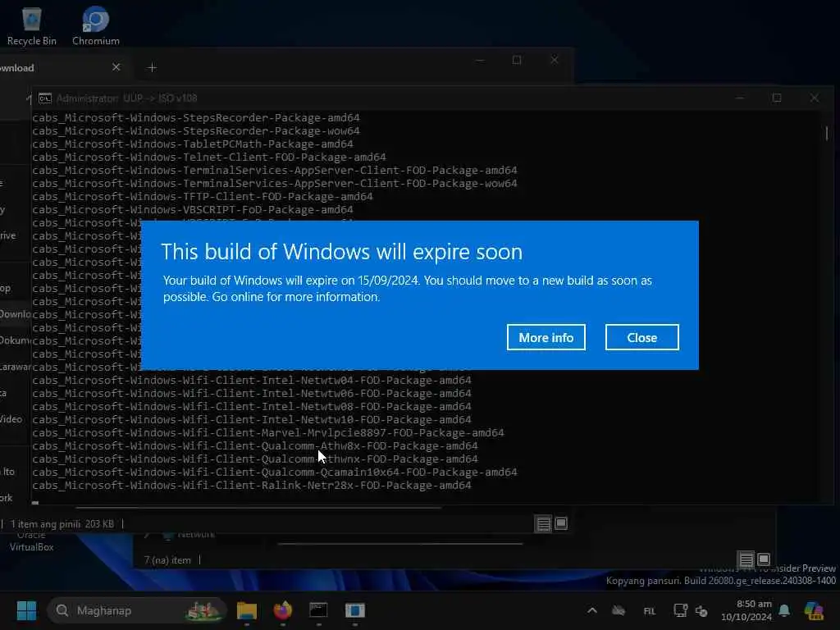Open the clock showing 8:50 am
The width and height of the screenshot is (840, 630).
click(x=746, y=610)
